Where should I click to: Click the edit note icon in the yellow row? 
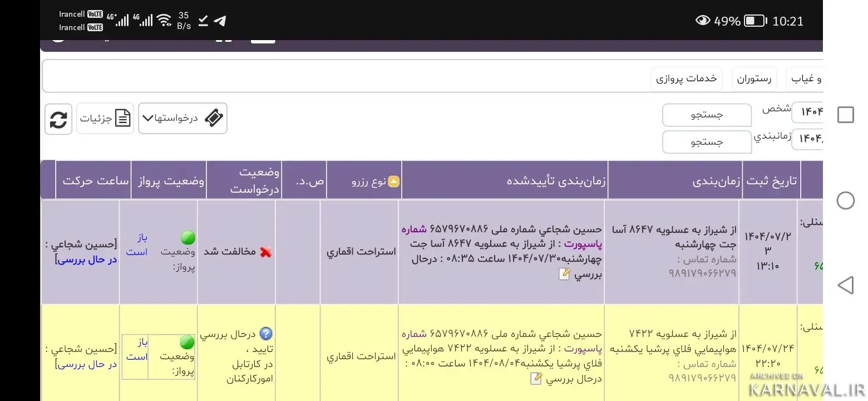click(x=536, y=378)
